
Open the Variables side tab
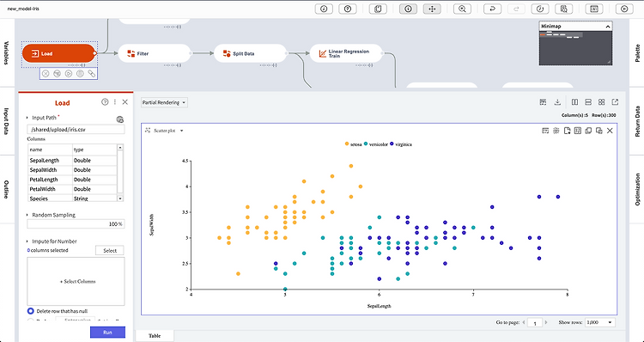click(6, 52)
